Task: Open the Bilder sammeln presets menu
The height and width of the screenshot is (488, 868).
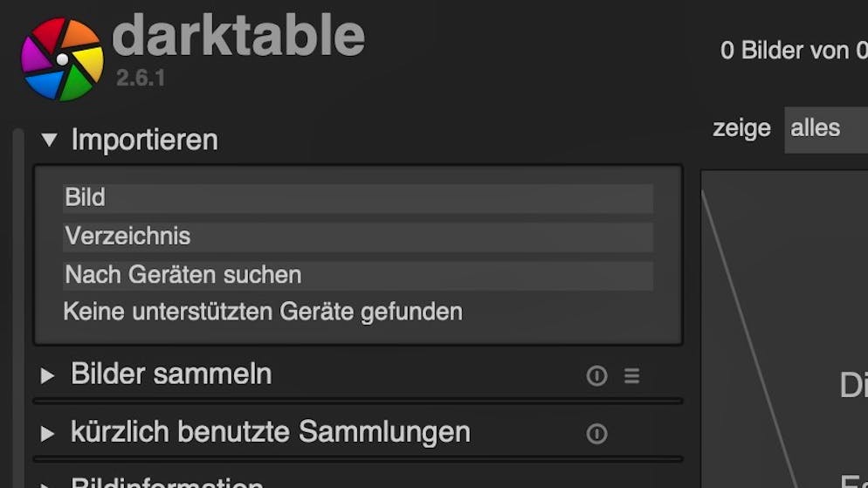Action: [x=631, y=375]
